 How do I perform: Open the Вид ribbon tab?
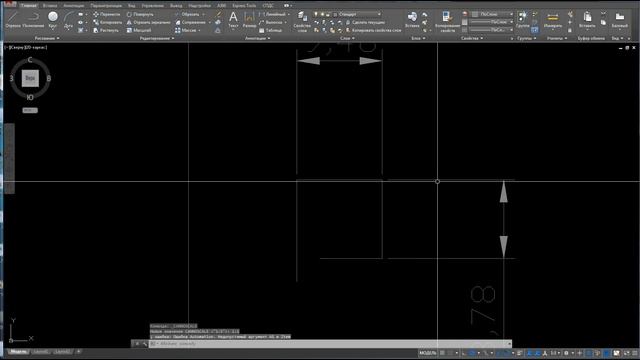(131, 6)
